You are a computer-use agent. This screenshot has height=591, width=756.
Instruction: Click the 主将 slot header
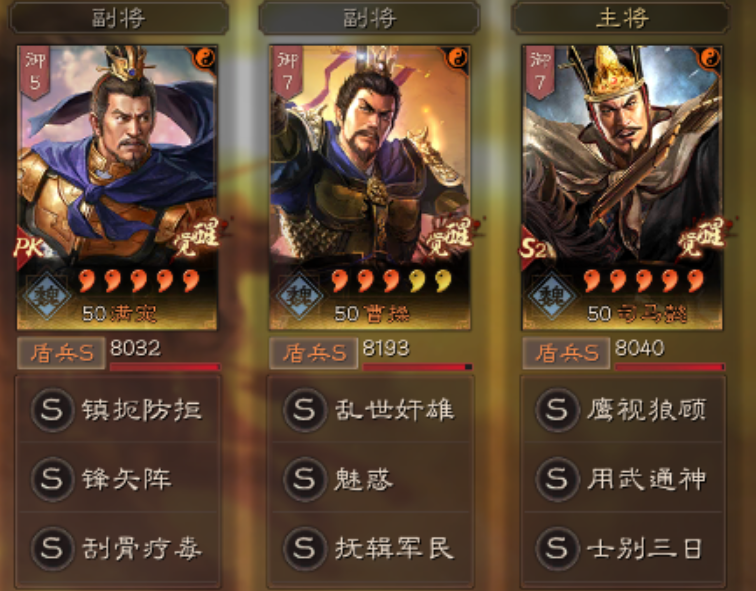coord(621,18)
